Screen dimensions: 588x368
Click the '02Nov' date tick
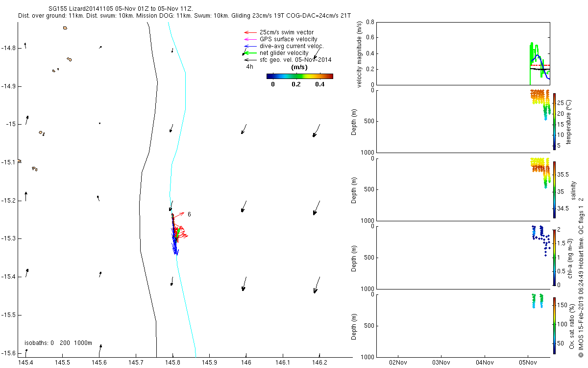(x=397, y=363)
